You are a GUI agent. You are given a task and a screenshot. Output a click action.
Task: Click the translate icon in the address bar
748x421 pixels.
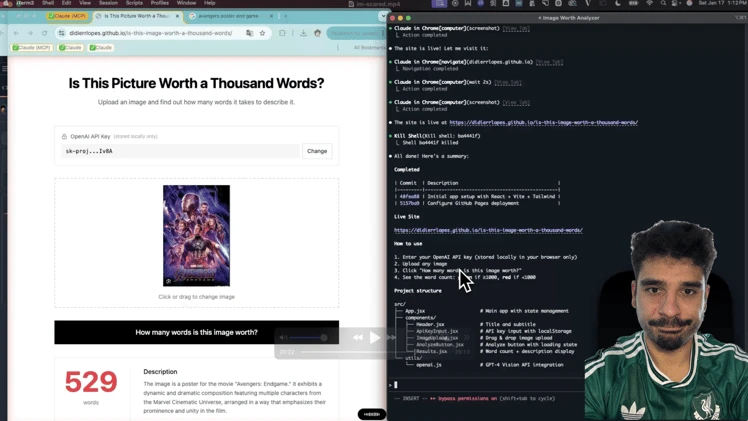tap(249, 33)
